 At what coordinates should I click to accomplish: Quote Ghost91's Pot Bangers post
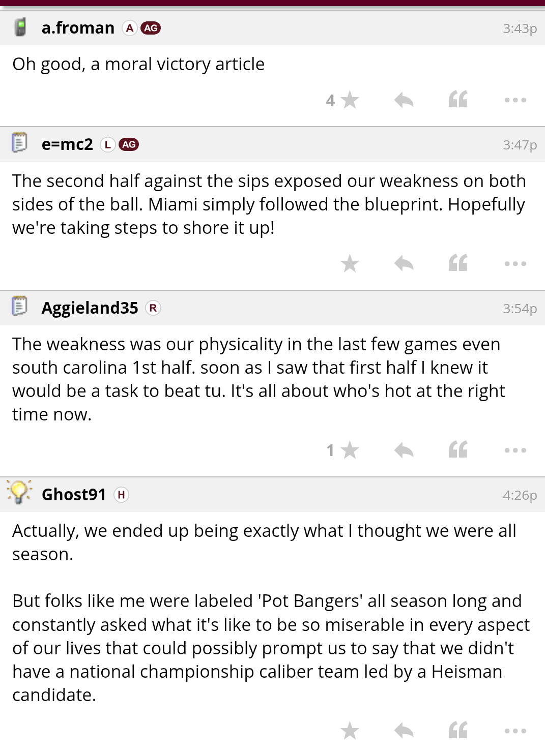tap(458, 731)
